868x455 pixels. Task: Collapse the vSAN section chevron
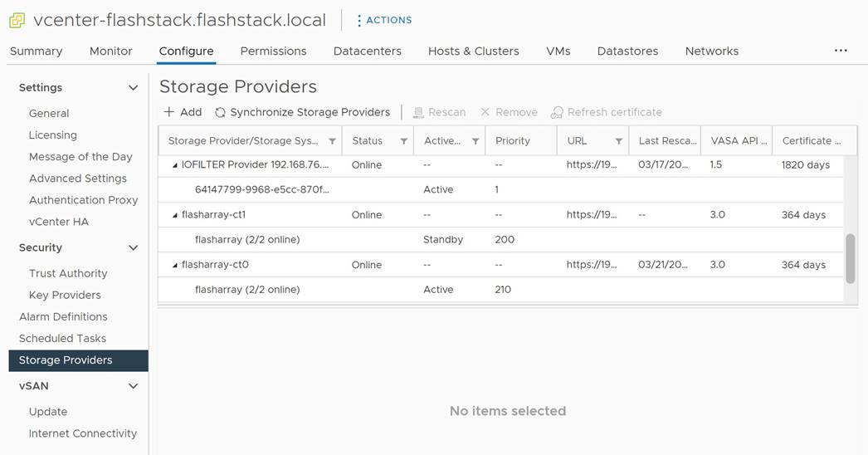[133, 386]
